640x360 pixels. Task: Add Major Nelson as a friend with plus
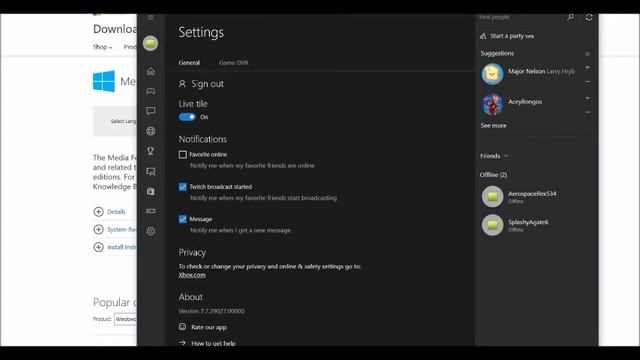587,67
